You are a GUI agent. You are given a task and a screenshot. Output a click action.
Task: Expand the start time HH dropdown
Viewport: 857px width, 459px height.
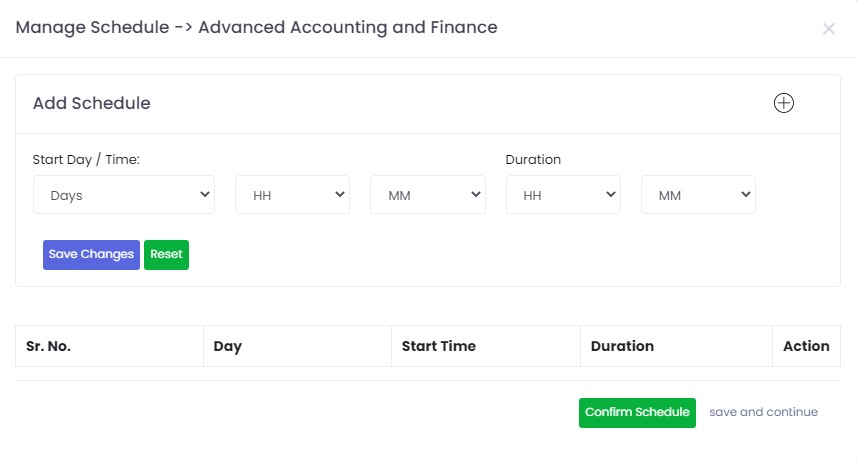pos(292,195)
